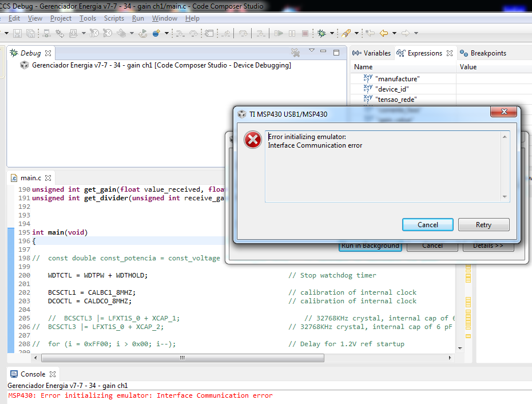532x404 pixels.
Task: Open the Forward history dropdown arrow
Action: pos(416,33)
